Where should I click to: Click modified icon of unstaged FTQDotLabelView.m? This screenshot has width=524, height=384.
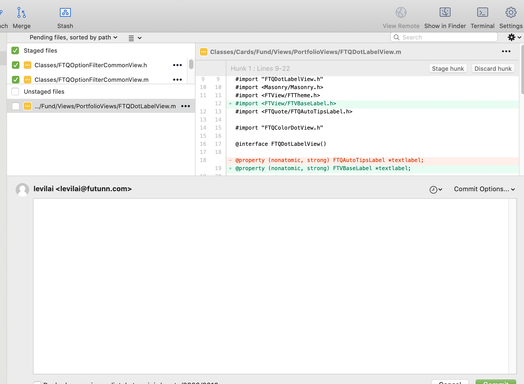[27, 106]
